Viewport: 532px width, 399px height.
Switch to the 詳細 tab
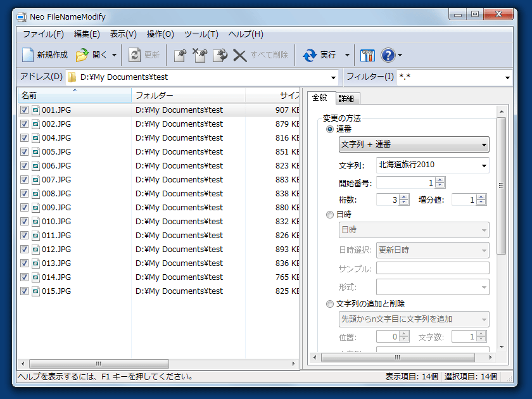tap(346, 98)
